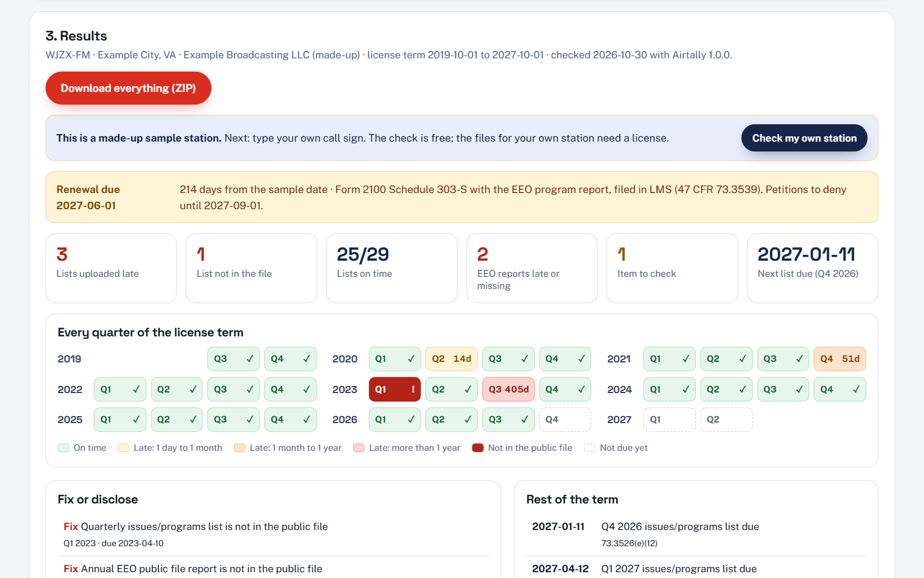Select the 2019 Q3 on-time cell
924x578 pixels.
pyautogui.click(x=233, y=359)
